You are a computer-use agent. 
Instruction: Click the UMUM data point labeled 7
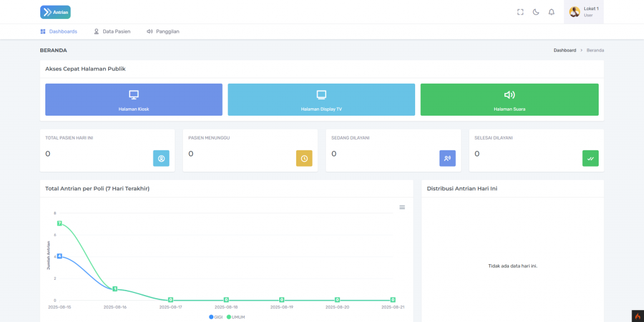click(x=59, y=224)
